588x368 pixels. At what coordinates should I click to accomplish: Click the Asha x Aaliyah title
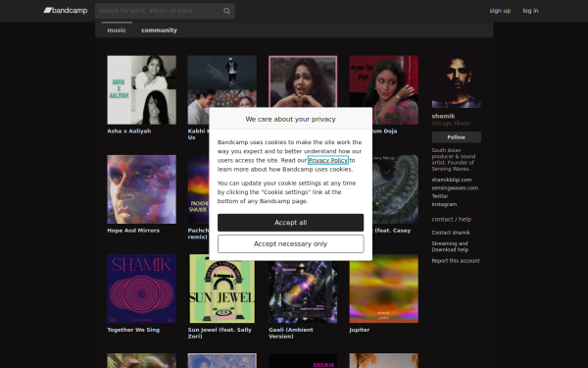click(x=129, y=131)
